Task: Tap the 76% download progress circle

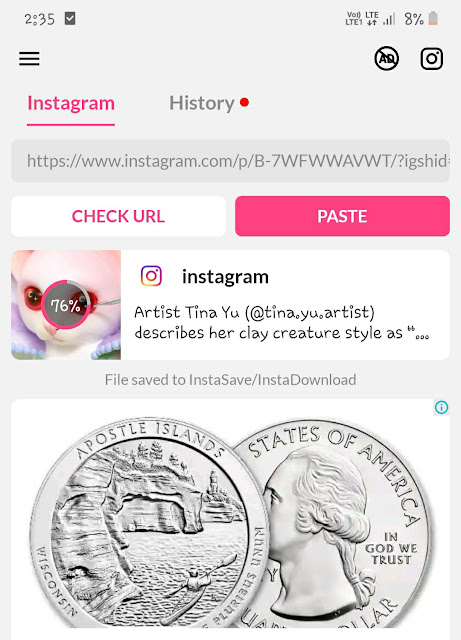Action: pyautogui.click(x=65, y=305)
